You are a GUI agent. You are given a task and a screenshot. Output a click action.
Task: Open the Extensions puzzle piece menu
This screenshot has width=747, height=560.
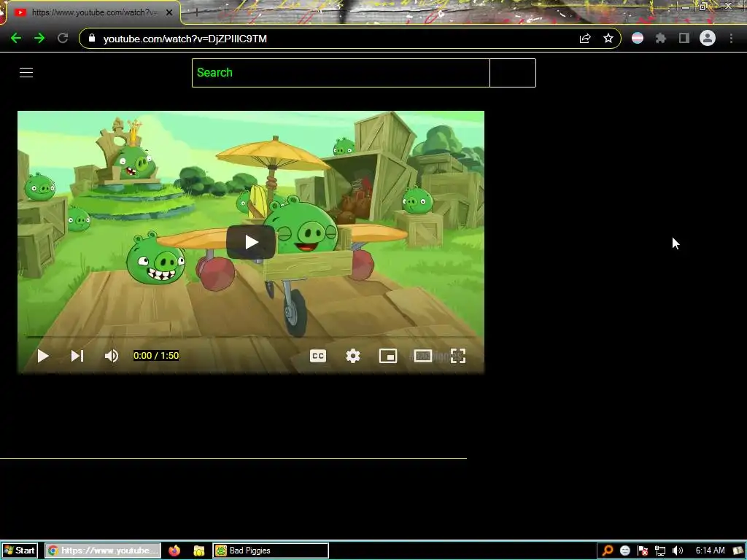click(661, 38)
